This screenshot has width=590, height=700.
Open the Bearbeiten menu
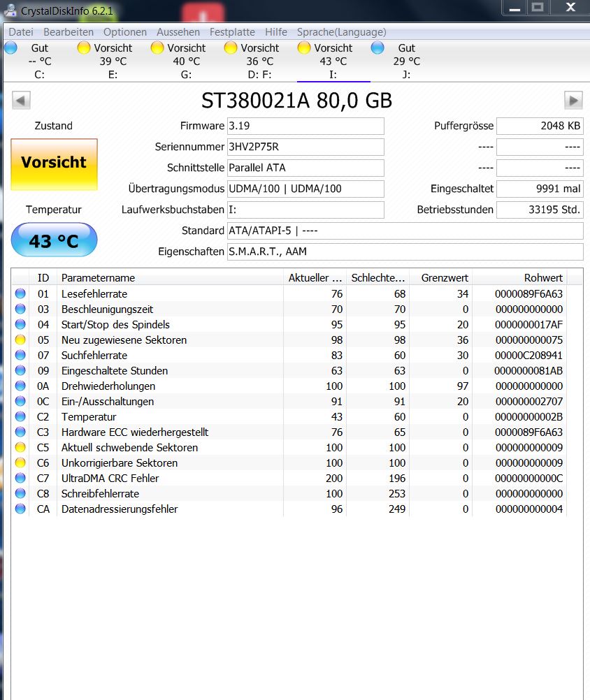pyautogui.click(x=69, y=32)
